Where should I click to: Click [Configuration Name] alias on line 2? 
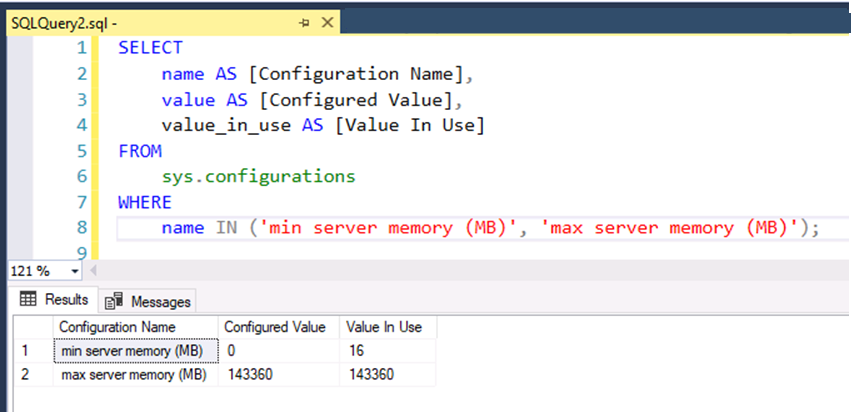tap(355, 74)
